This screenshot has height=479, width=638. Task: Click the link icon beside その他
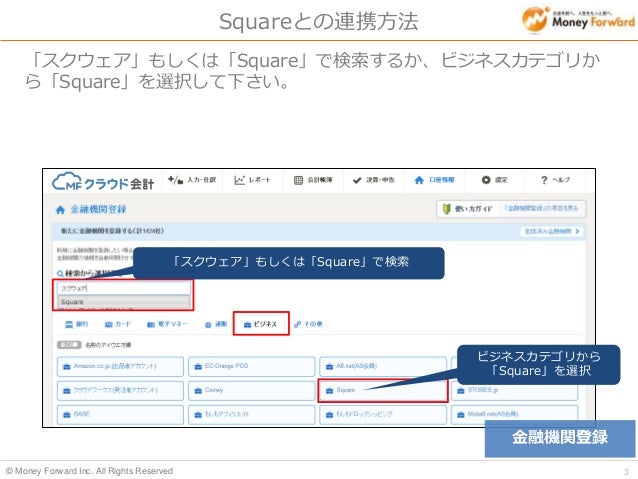tap(297, 324)
